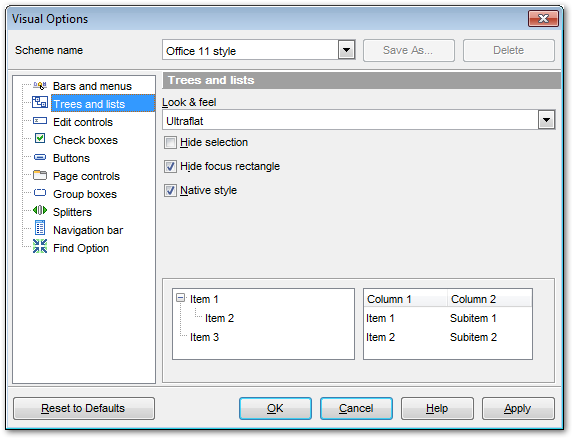Screen dimensions: 573x439
Task: Collapse Item 1 in preview tree
Action: [x=180, y=298]
